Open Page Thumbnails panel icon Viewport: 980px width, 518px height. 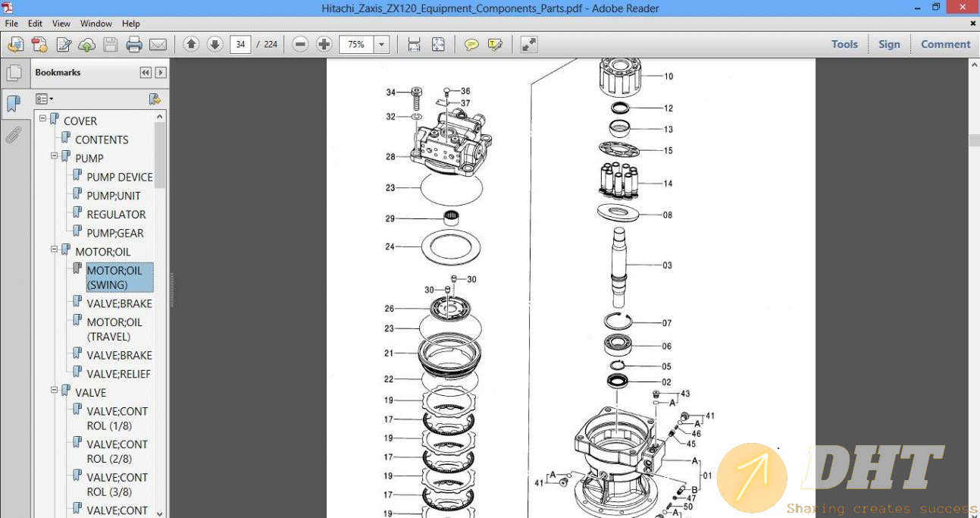[x=14, y=73]
